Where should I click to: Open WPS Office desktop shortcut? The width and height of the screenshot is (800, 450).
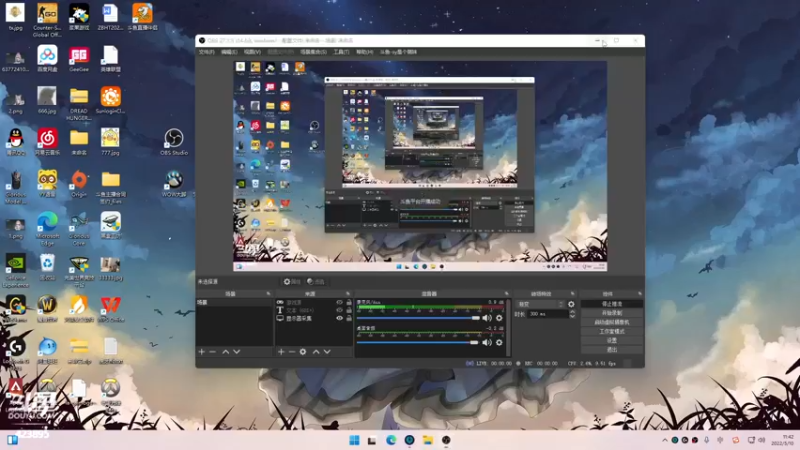[x=111, y=309]
